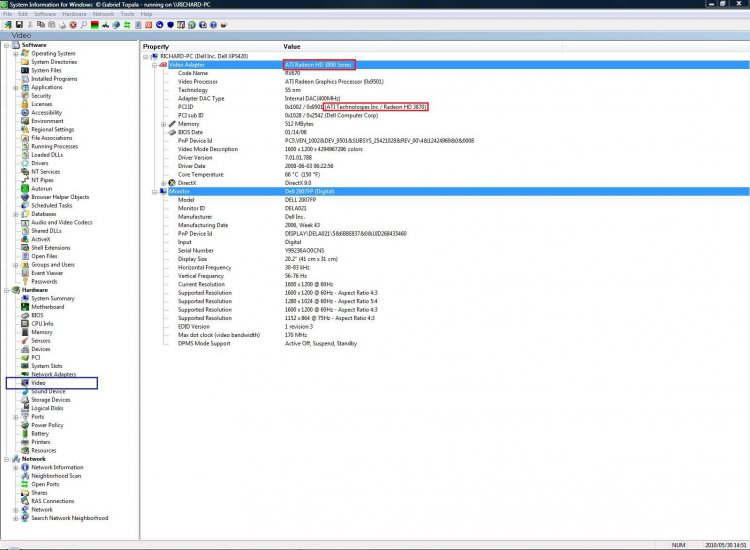Select Open Ports under Network

point(45,484)
